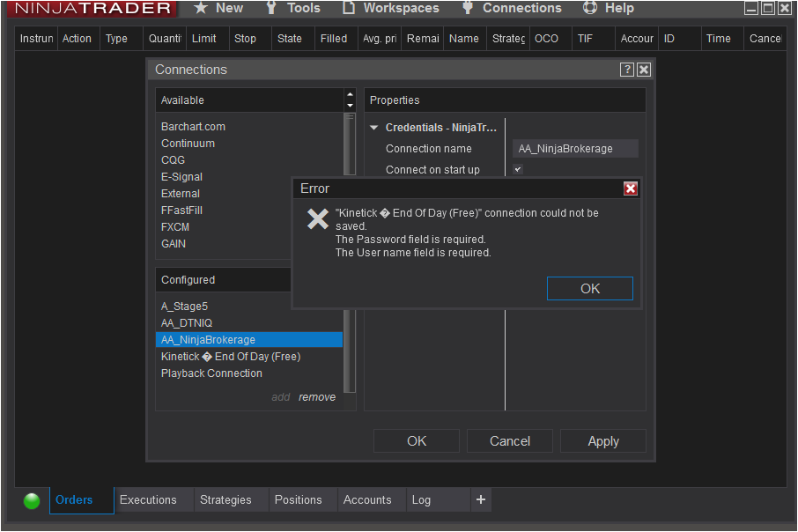Click Cancel in the Connections dialog
Screen dimensions: 798x532
pos(510,441)
